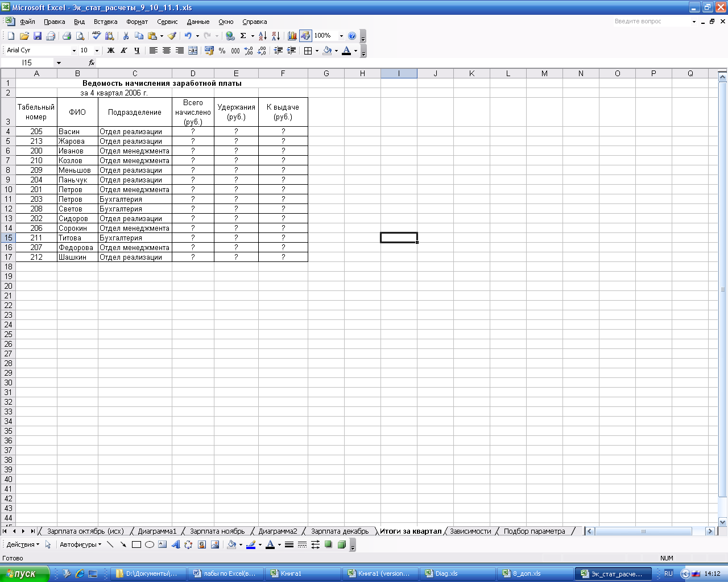Viewport: 728px width, 582px height.
Task: Insert WordArt from the drawing toolbar
Action: [x=175, y=544]
